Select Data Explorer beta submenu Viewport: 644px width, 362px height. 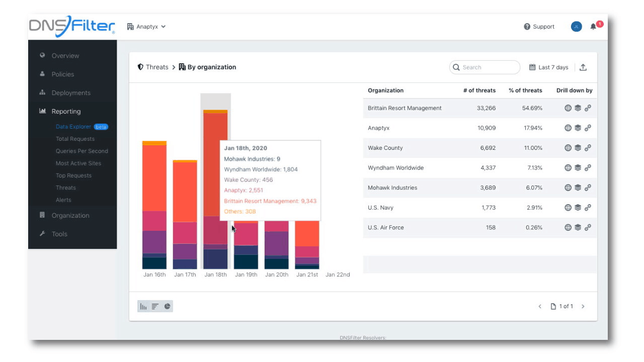coord(82,127)
